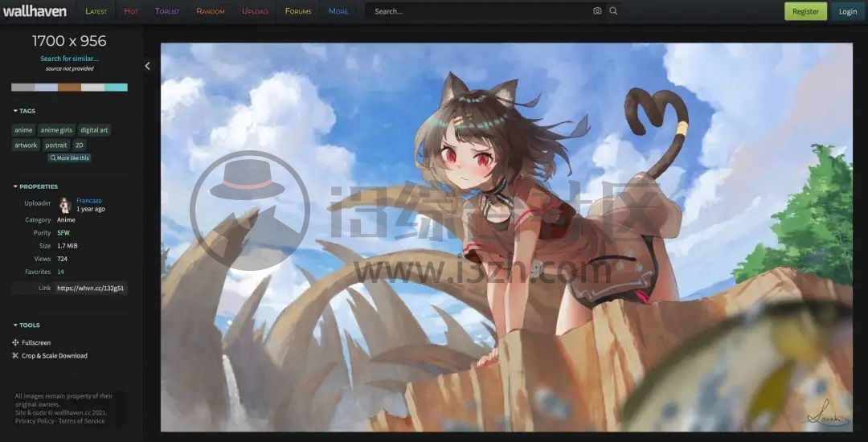Open the Hot wallpapers page
This screenshot has width=868, height=442.
[x=131, y=11]
